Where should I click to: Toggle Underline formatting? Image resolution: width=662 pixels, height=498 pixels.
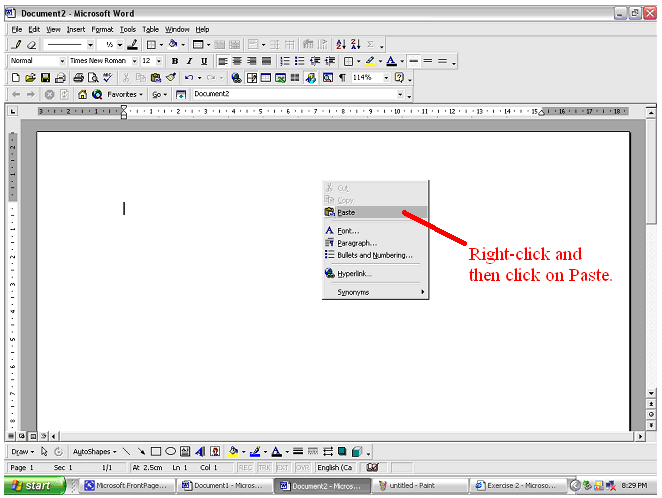[204, 61]
